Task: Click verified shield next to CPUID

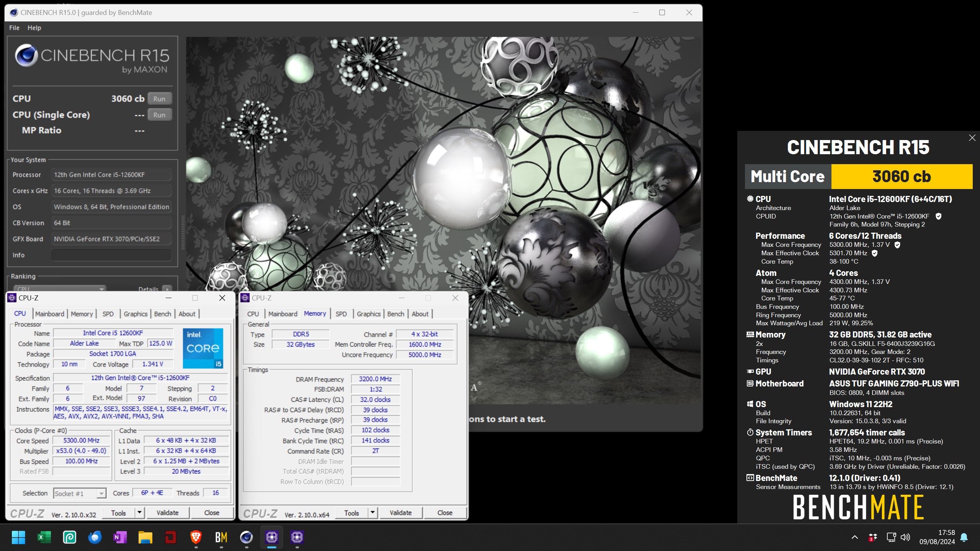Action: pyautogui.click(x=938, y=216)
